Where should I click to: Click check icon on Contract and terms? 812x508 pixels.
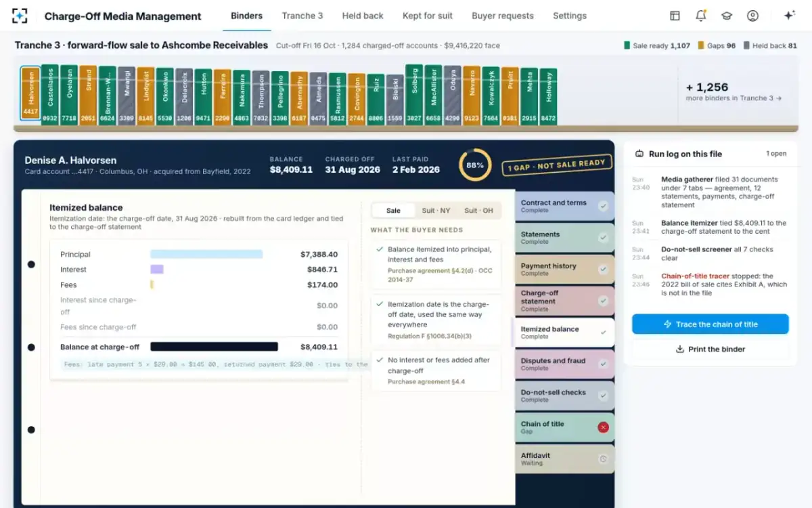coord(603,206)
